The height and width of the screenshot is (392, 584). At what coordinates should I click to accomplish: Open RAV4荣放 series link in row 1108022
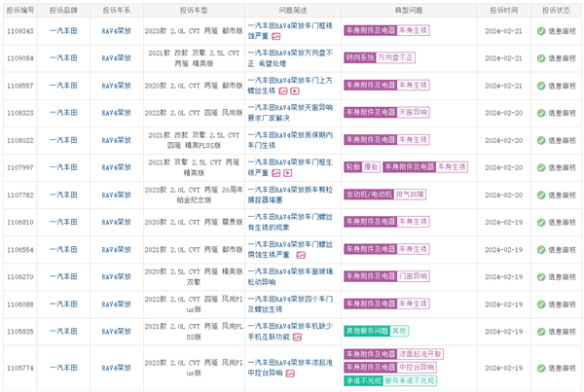click(117, 140)
